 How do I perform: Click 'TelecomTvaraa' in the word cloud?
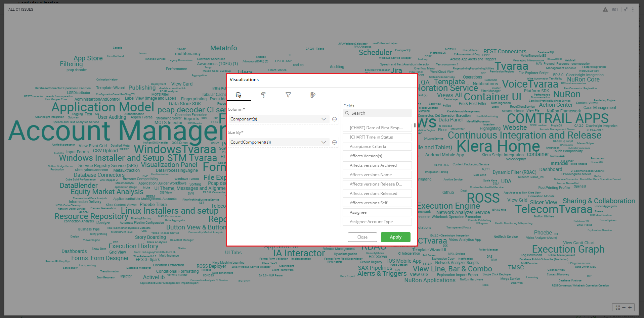tap(554, 209)
